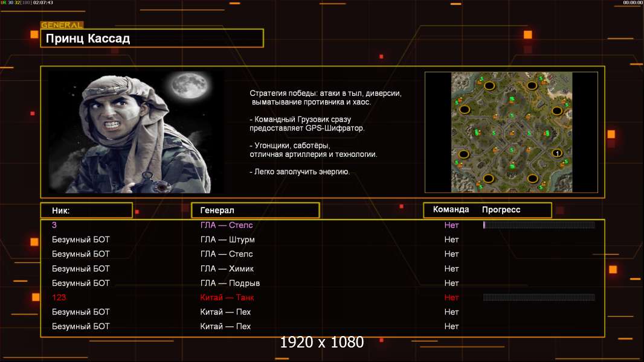This screenshot has width=644, height=362.
Task: Choose the ГЛА — Химик general entry
Action: coord(227,268)
